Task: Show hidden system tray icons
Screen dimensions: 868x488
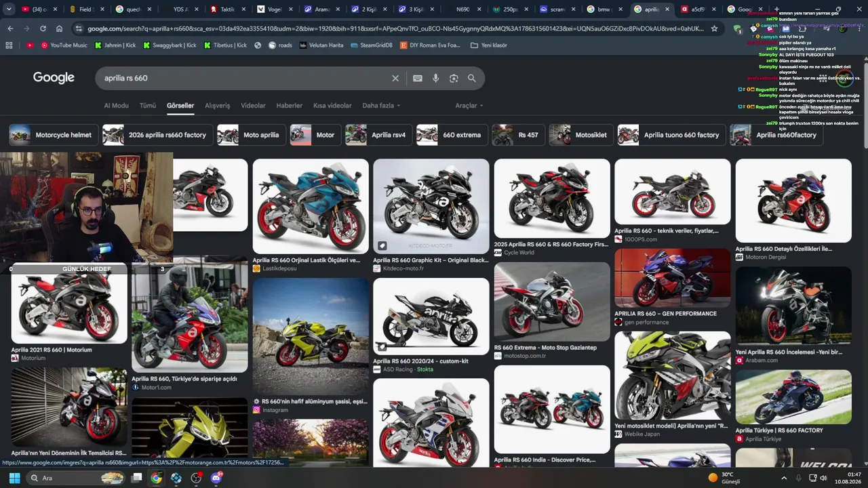Action: (x=784, y=478)
